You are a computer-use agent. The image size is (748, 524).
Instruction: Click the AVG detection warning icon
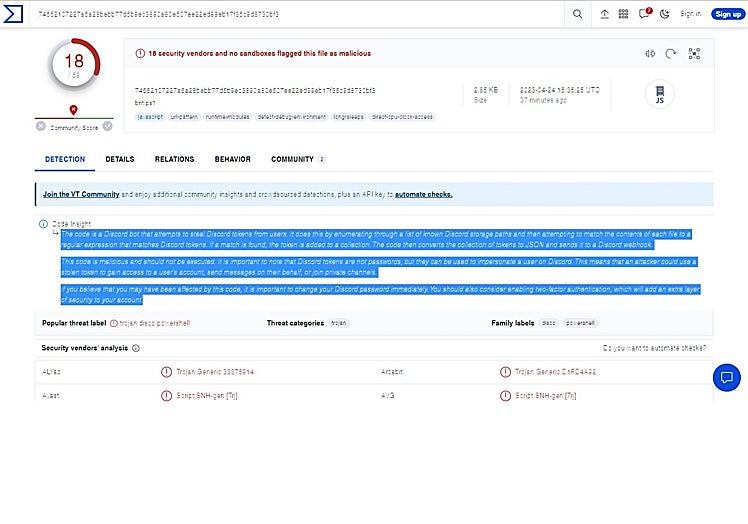click(505, 396)
